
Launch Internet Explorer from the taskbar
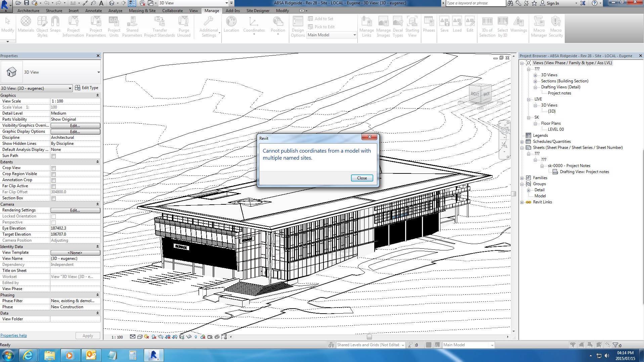28,355
